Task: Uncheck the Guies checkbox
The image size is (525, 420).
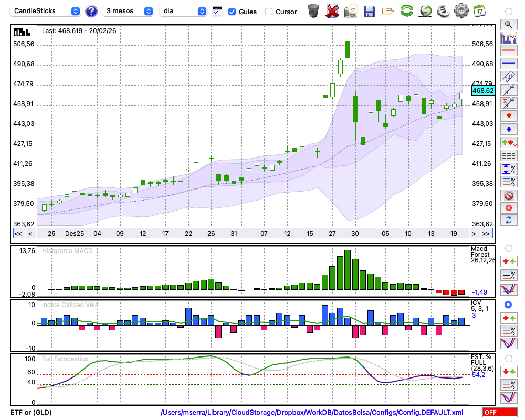Action: pos(232,12)
